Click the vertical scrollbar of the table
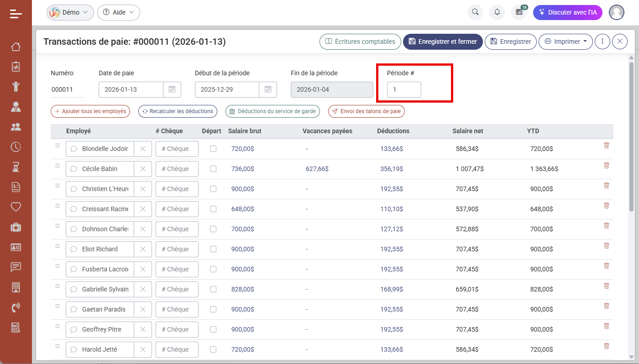Viewport: 639px width, 364px height. (x=631, y=137)
